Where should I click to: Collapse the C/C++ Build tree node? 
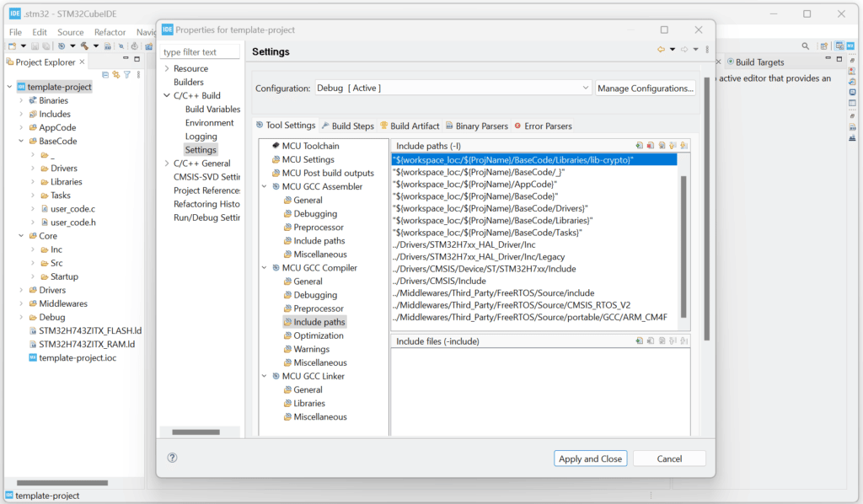click(167, 96)
